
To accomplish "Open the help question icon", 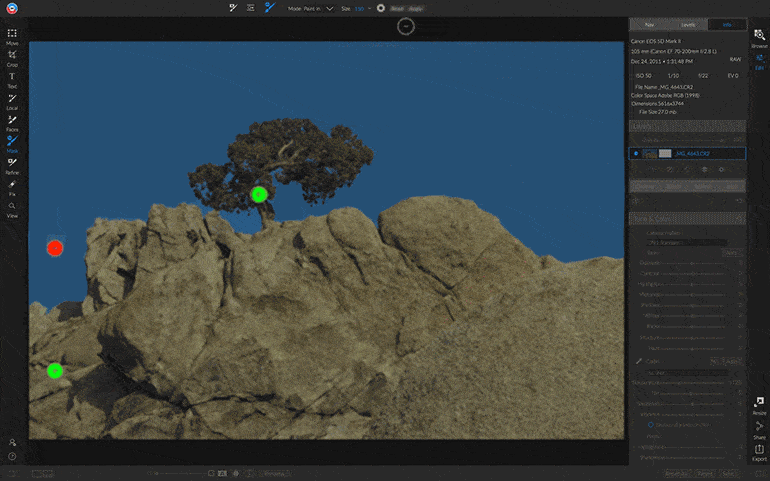I will pos(12,456).
